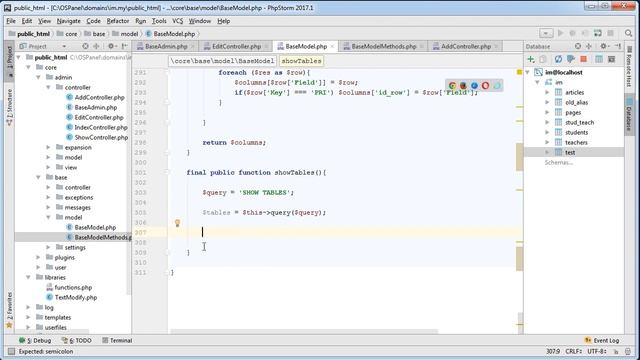Image resolution: width=640 pixels, height=360 pixels.
Task: Open the 6: TODO tool window button
Action: tap(76, 340)
